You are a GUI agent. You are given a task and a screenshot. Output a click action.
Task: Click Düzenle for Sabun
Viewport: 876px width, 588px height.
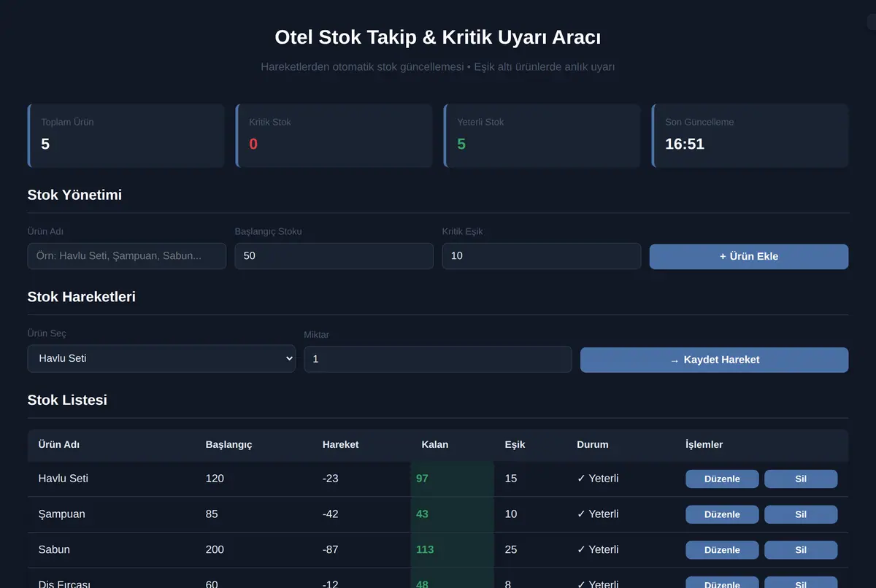(722, 550)
